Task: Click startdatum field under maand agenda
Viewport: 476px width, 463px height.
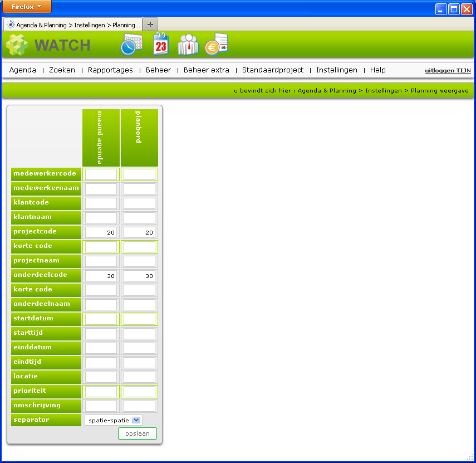Action: coord(101,319)
